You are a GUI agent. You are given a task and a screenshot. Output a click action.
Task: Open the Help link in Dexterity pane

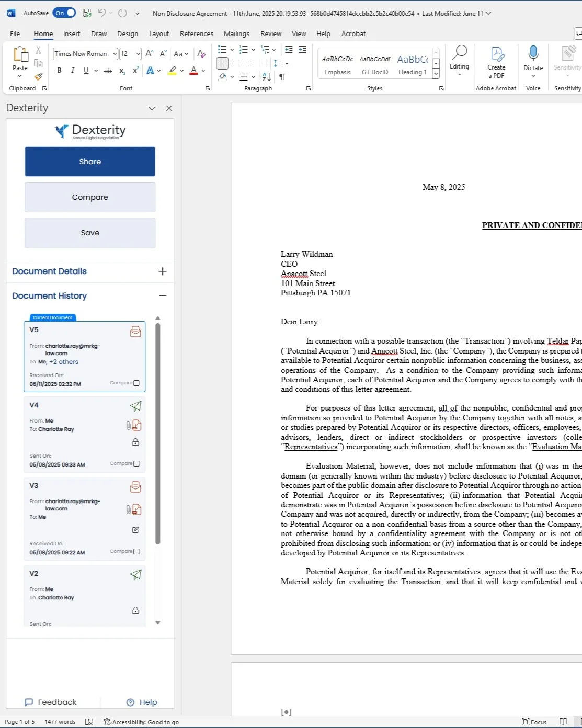pos(142,702)
